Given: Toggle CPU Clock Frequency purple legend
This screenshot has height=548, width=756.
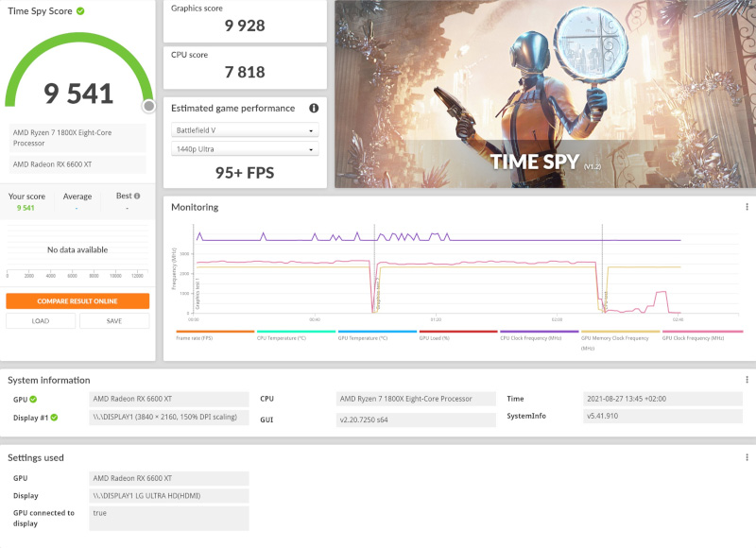Looking at the screenshot, I should pos(539,335).
